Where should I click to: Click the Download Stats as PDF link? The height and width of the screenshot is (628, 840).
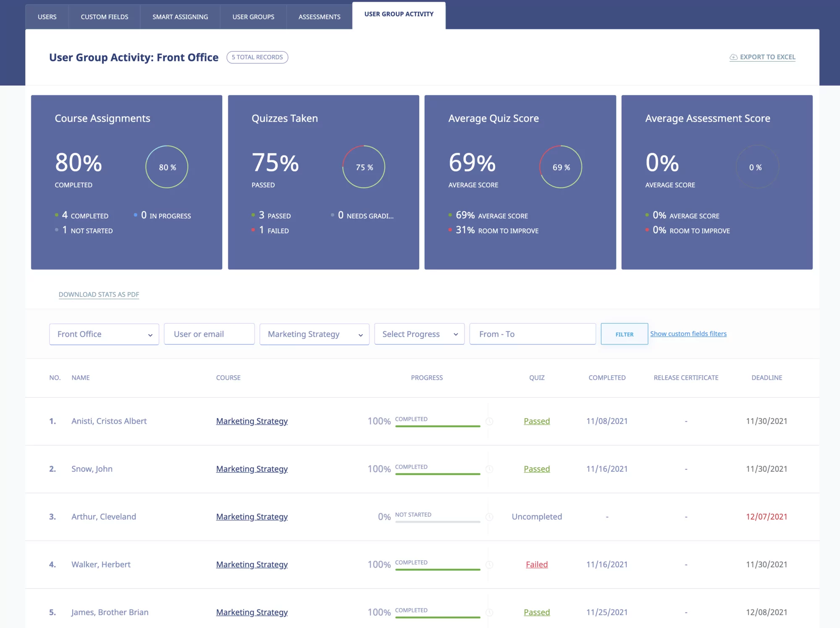tap(99, 294)
